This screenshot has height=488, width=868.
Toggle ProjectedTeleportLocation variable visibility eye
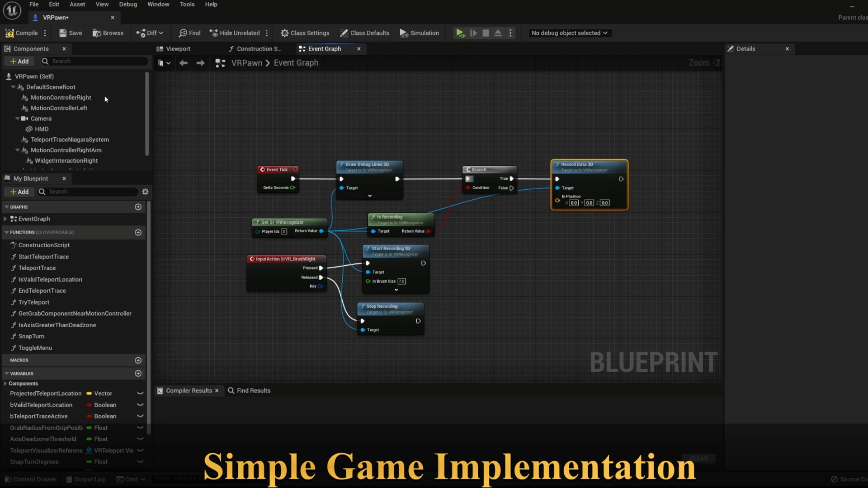tap(140, 394)
